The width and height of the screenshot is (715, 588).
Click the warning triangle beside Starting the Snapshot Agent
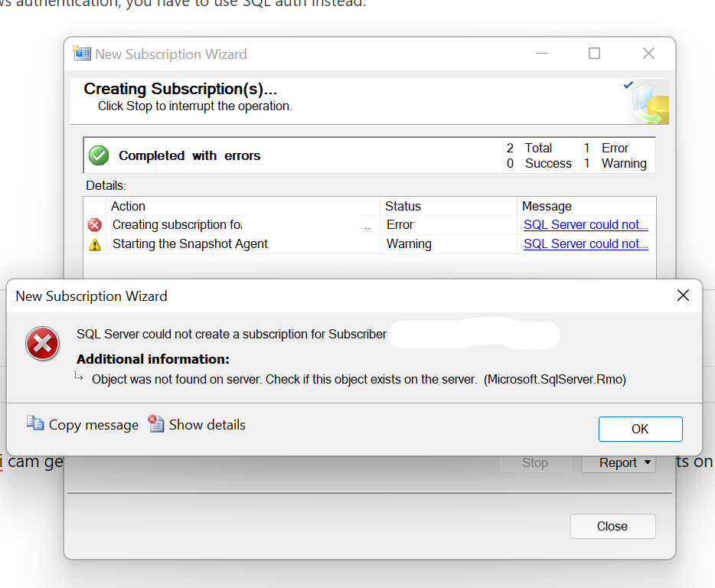pyautogui.click(x=95, y=243)
